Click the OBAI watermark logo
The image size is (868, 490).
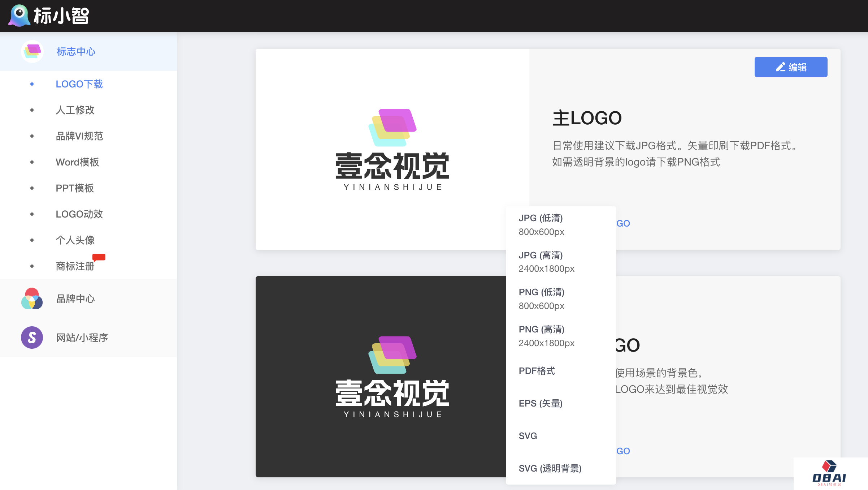click(x=829, y=473)
